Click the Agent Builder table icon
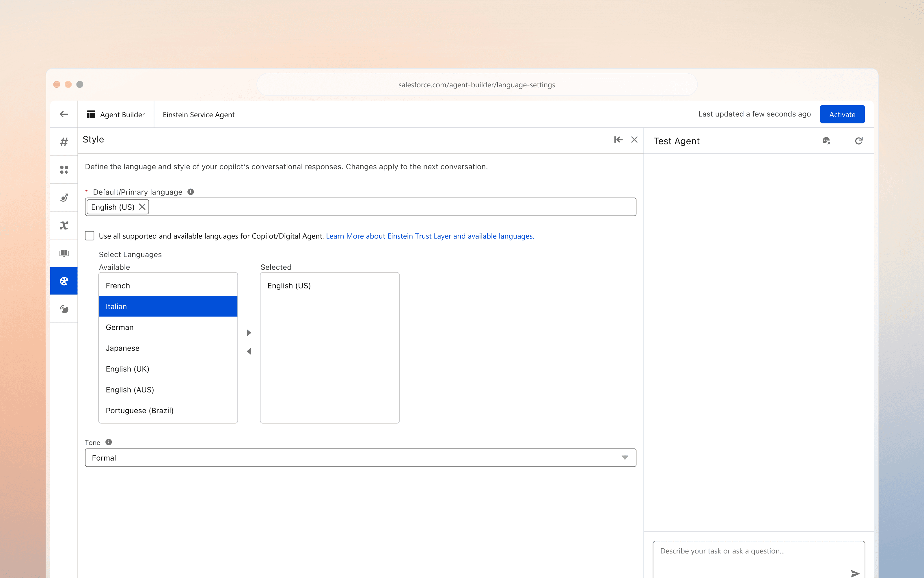 pos(91,114)
